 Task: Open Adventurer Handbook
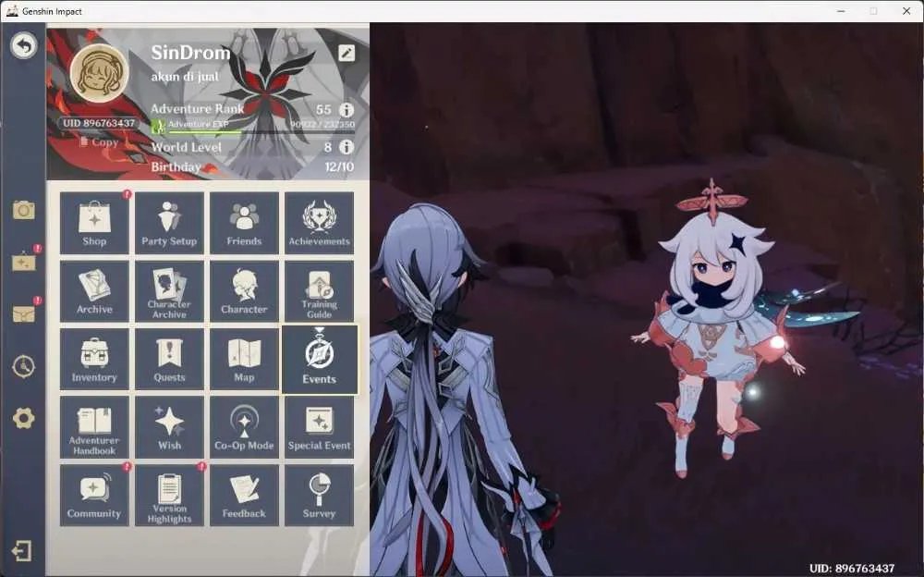tap(94, 428)
